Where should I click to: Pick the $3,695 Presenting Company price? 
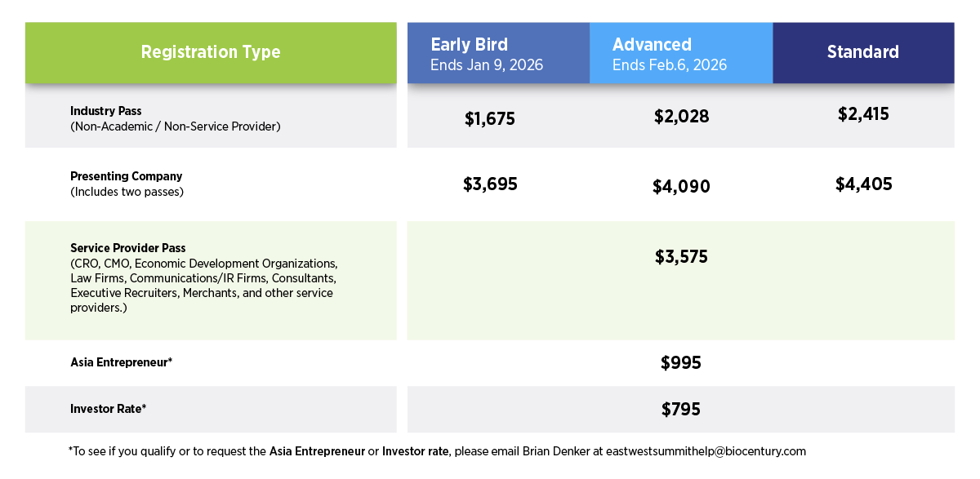490,184
